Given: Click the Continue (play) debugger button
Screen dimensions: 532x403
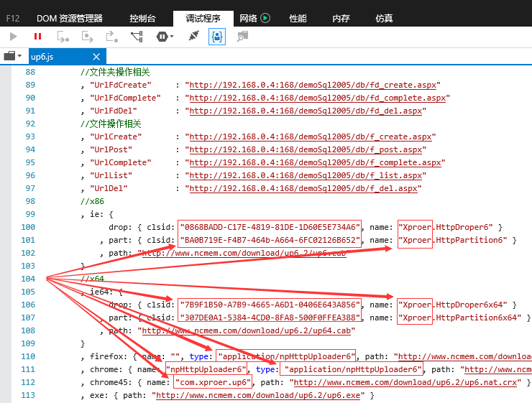Looking at the screenshot, I should click(13, 36).
